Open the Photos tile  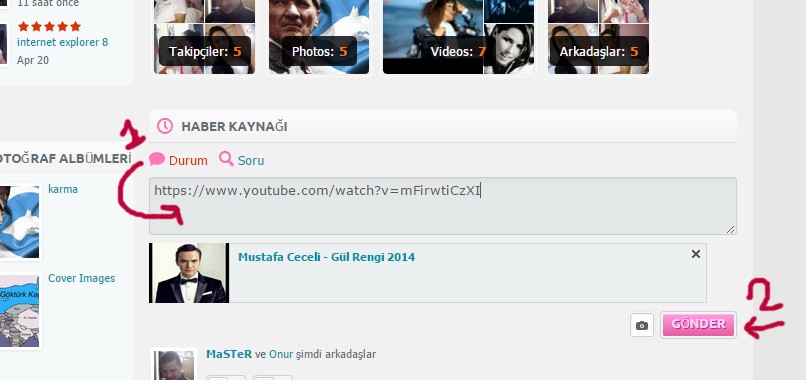coord(319,37)
